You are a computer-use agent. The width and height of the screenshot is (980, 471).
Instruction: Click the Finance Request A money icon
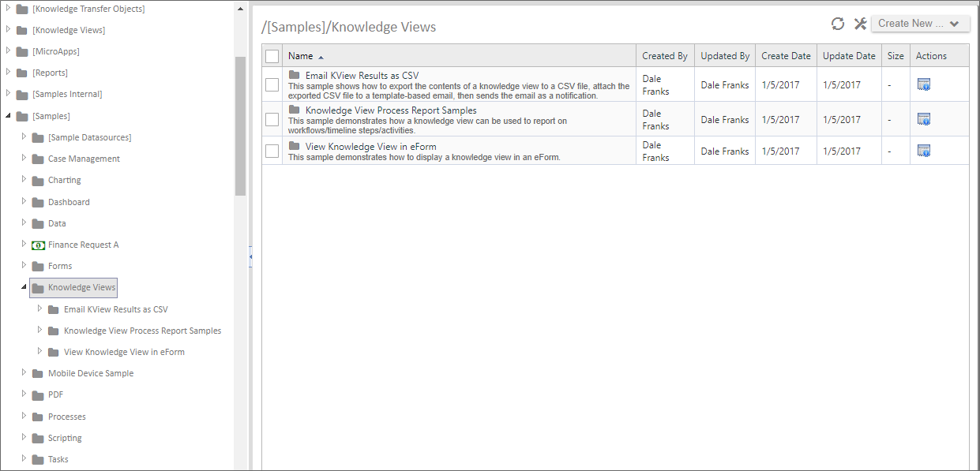38,245
